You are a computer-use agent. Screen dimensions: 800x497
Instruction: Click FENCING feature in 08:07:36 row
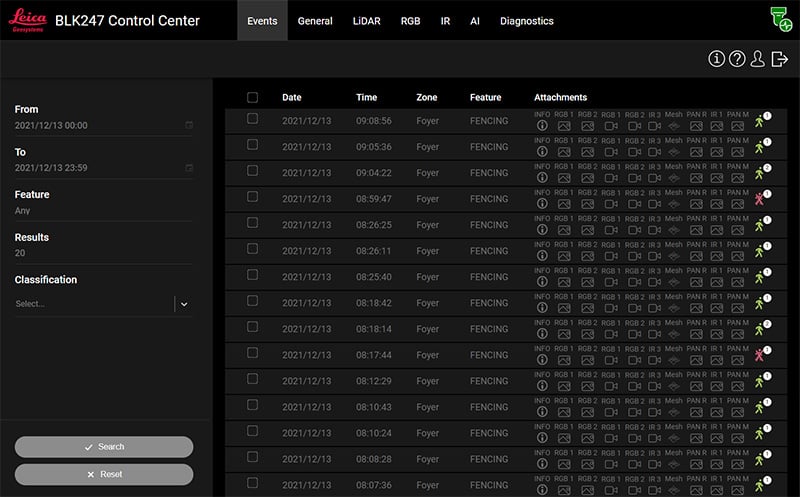pyautogui.click(x=489, y=485)
